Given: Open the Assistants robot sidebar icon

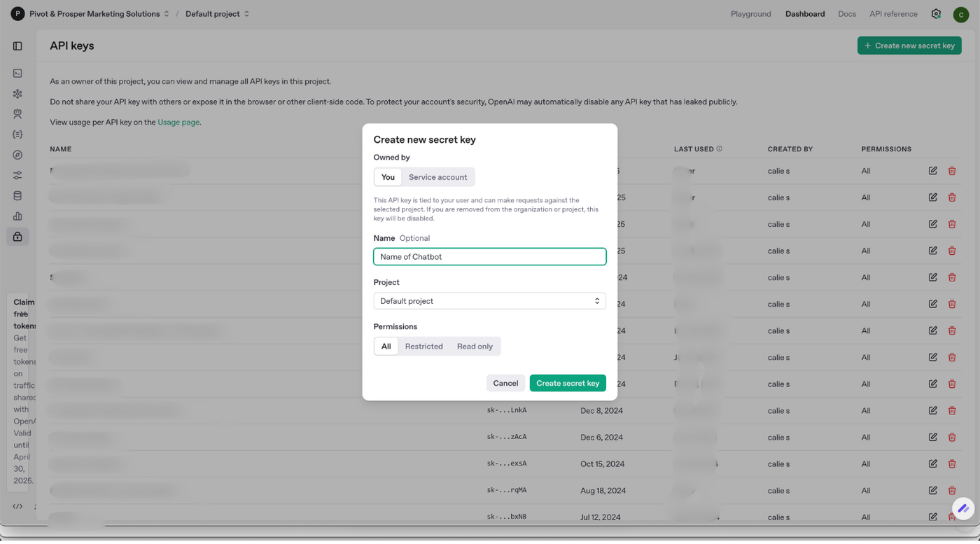Looking at the screenshot, I should pyautogui.click(x=17, y=114).
